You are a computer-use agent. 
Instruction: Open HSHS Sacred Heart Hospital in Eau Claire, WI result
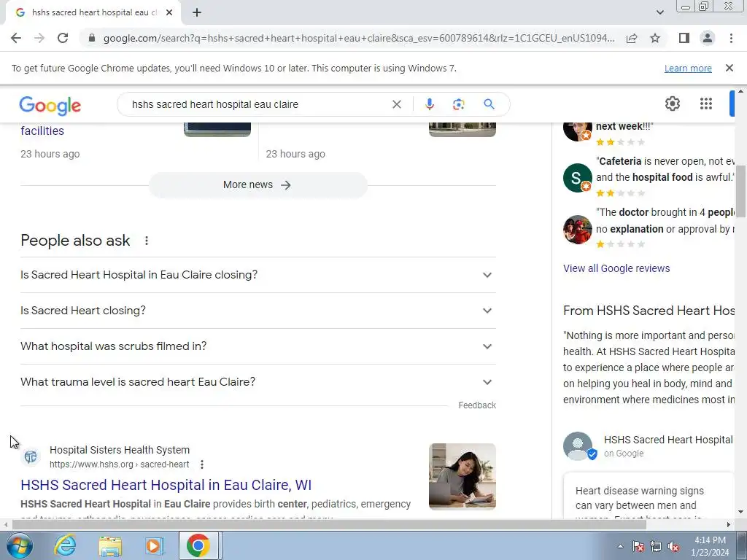coord(166,485)
